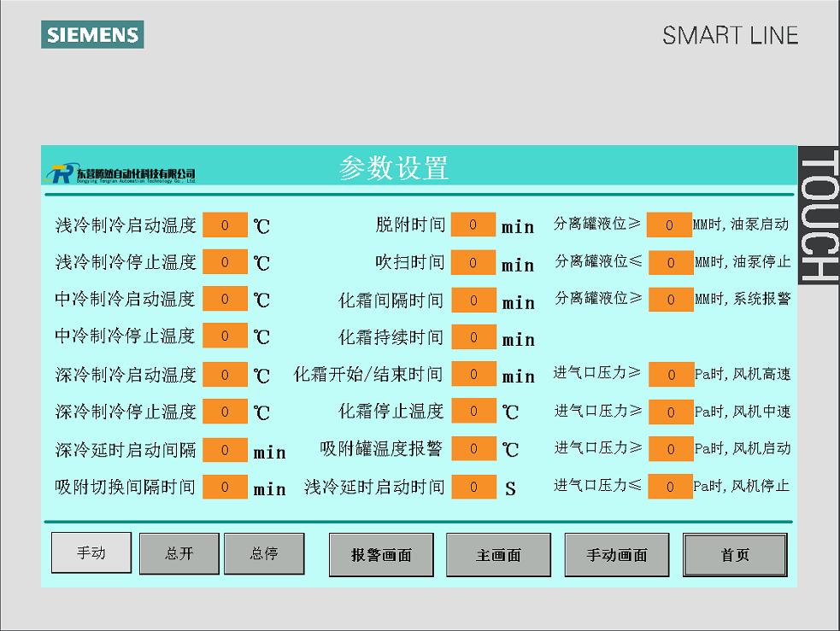Image resolution: width=840 pixels, height=631 pixels.
Task: Click the 手动 mode button
Action: 91,552
